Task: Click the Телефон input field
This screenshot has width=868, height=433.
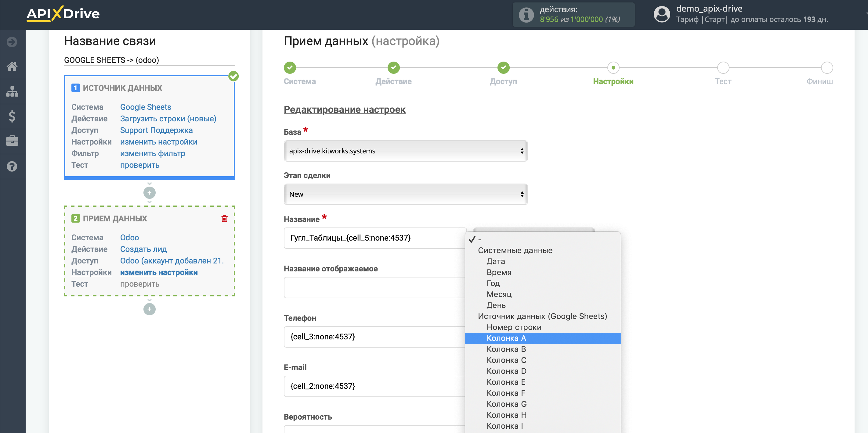Action: click(375, 337)
